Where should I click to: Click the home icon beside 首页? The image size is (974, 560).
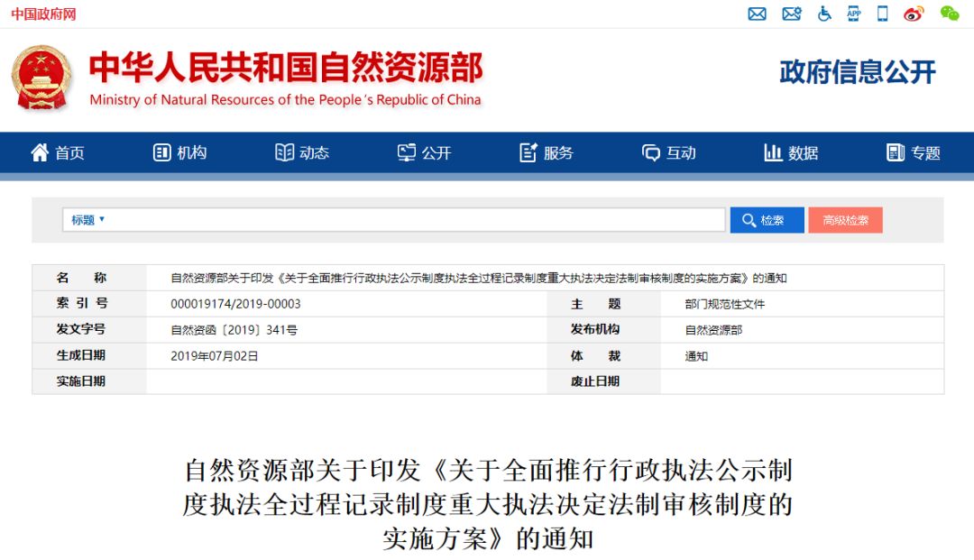tap(40, 152)
